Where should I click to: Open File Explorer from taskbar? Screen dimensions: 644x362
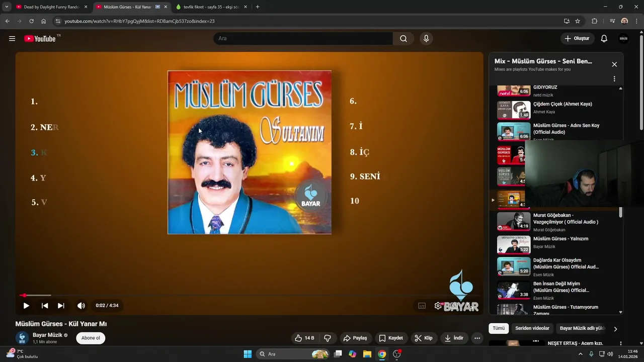click(367, 354)
